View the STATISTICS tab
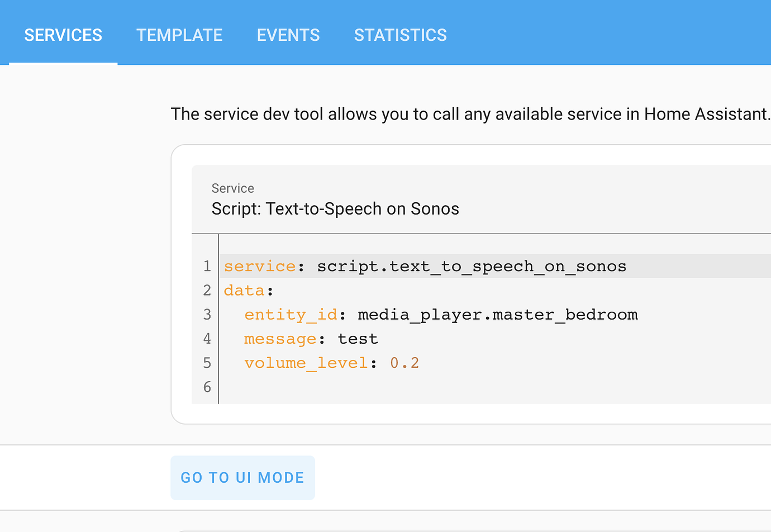Viewport: 771px width, 532px height. [x=400, y=35]
